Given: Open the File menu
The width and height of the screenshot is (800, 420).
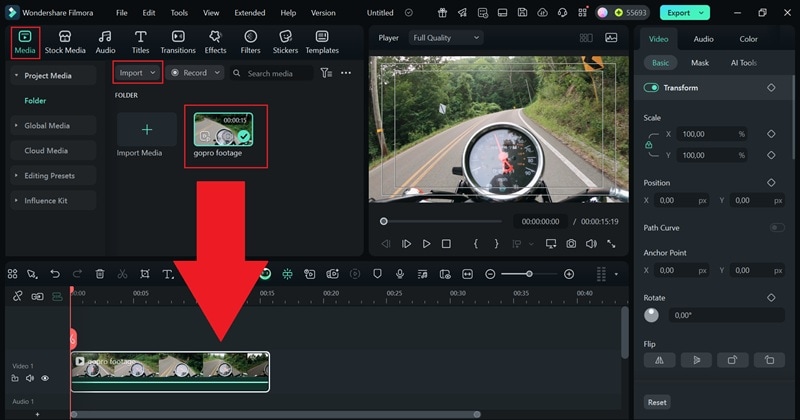Looking at the screenshot, I should tap(121, 13).
